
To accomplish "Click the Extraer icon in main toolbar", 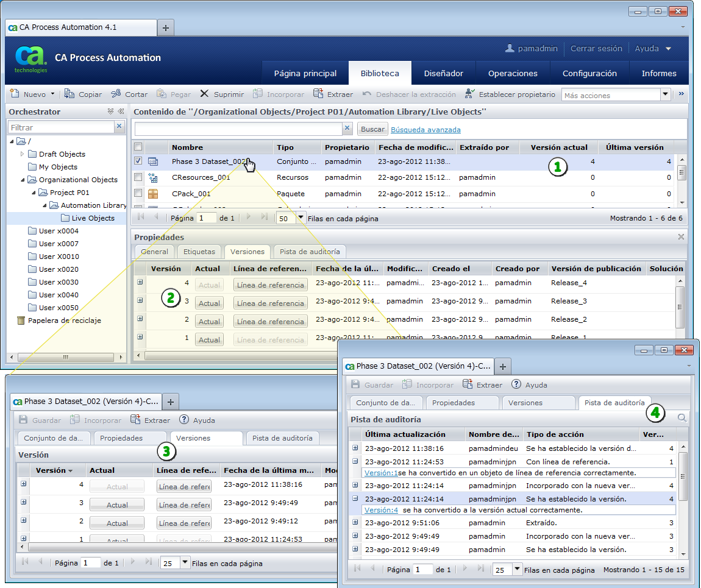I will click(318, 94).
